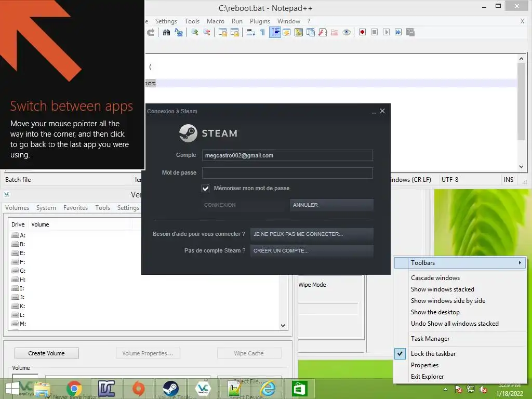532x399 pixels.
Task: Choose Exit Explorer in context menu
Action: tap(427, 377)
